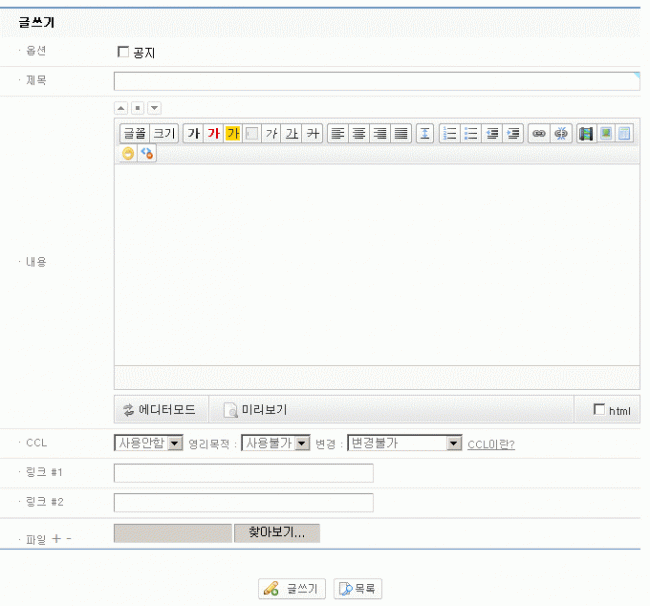Open the source code edit icon

(146, 153)
